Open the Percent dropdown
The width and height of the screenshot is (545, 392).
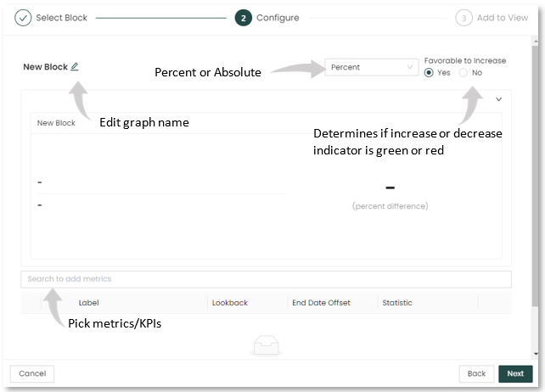click(x=371, y=67)
